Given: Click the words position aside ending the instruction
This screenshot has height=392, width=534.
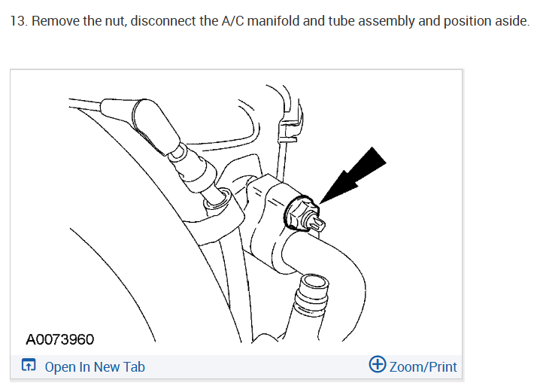Looking at the screenshot, I should pyautogui.click(x=487, y=21).
